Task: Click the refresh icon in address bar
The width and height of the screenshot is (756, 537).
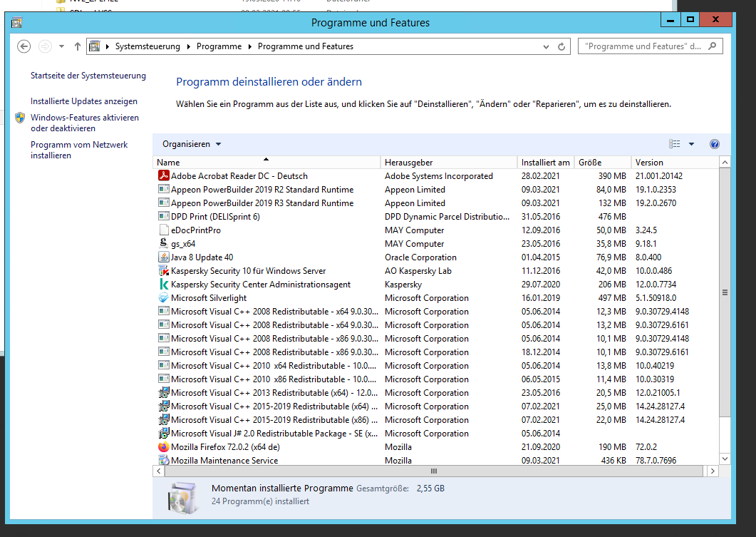Action: pos(562,46)
